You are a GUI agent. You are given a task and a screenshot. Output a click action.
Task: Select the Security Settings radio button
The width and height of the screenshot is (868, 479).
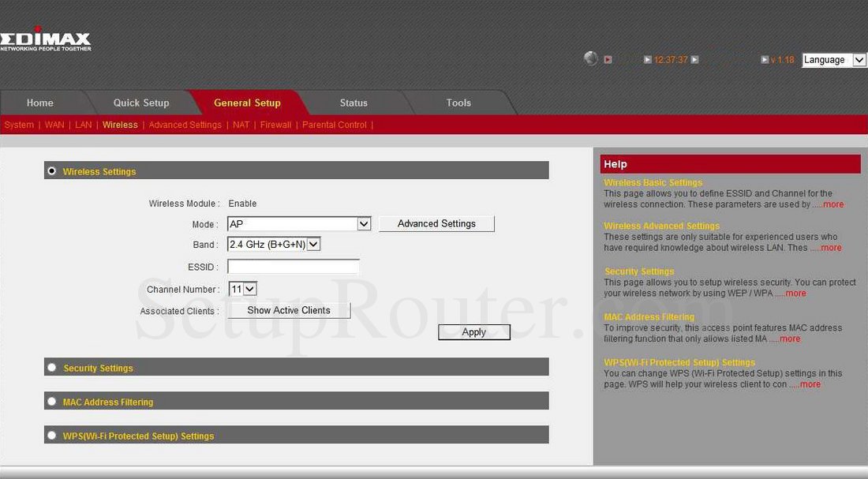pyautogui.click(x=51, y=367)
